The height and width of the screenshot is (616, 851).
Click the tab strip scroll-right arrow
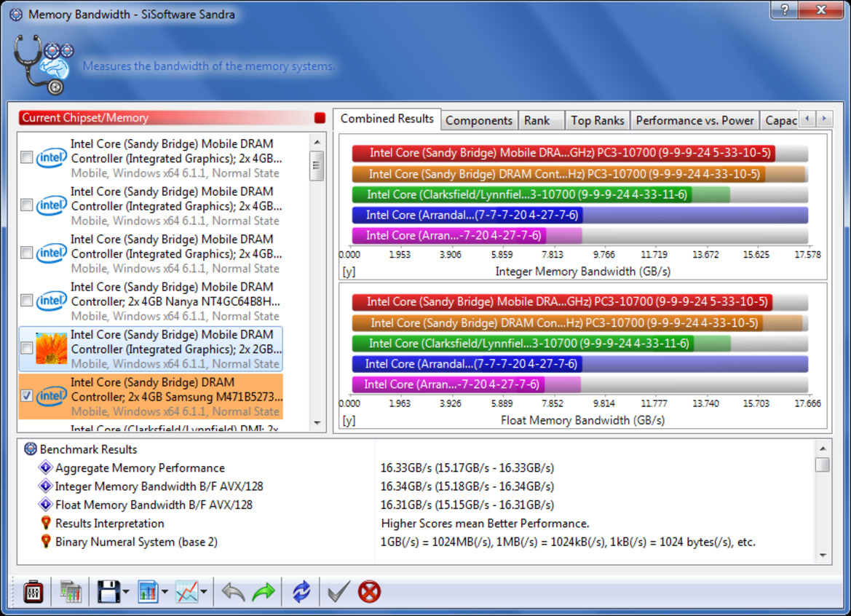point(824,118)
